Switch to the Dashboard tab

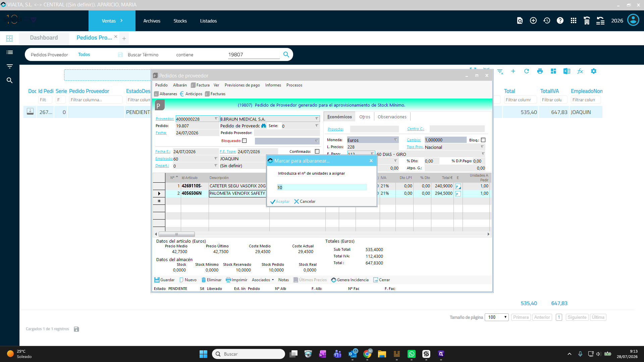(44, 38)
